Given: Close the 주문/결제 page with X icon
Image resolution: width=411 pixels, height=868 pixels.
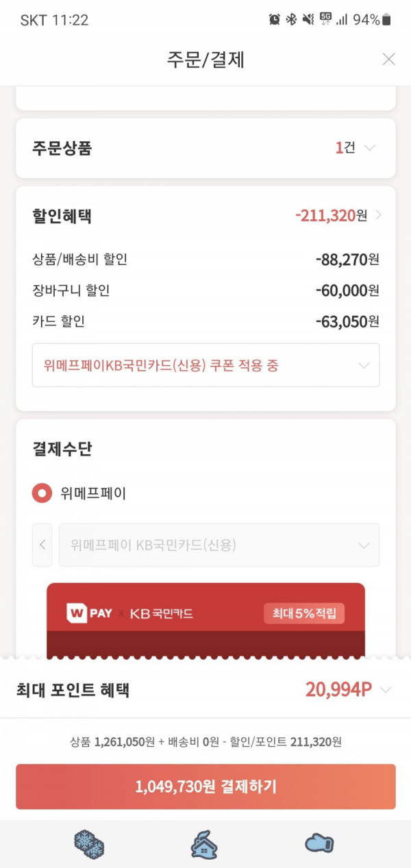Looking at the screenshot, I should point(388,60).
